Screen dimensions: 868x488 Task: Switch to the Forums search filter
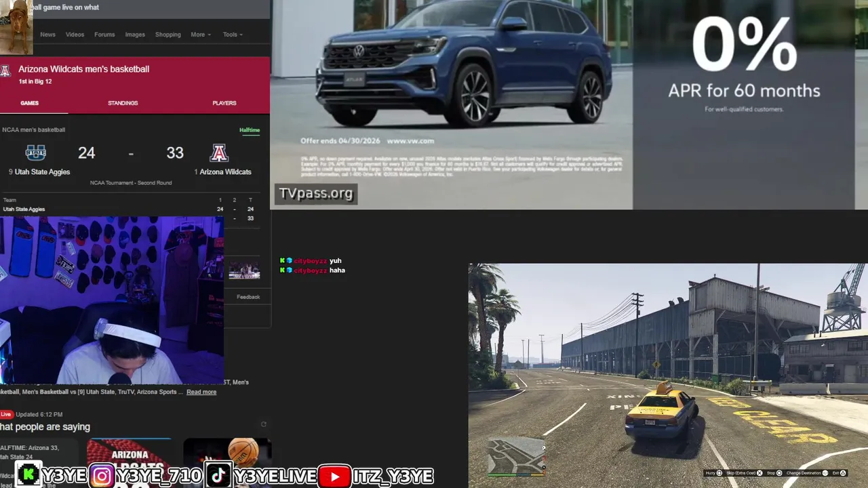[104, 35]
